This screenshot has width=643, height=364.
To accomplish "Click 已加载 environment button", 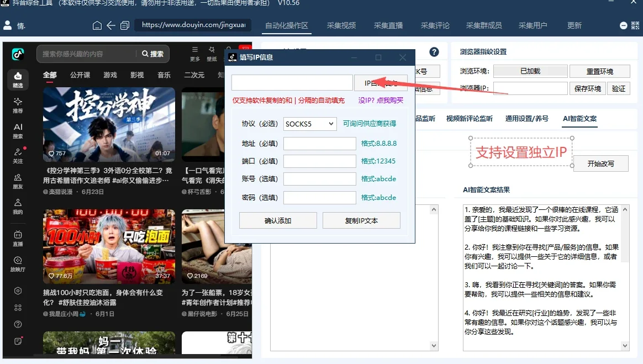I will [530, 71].
